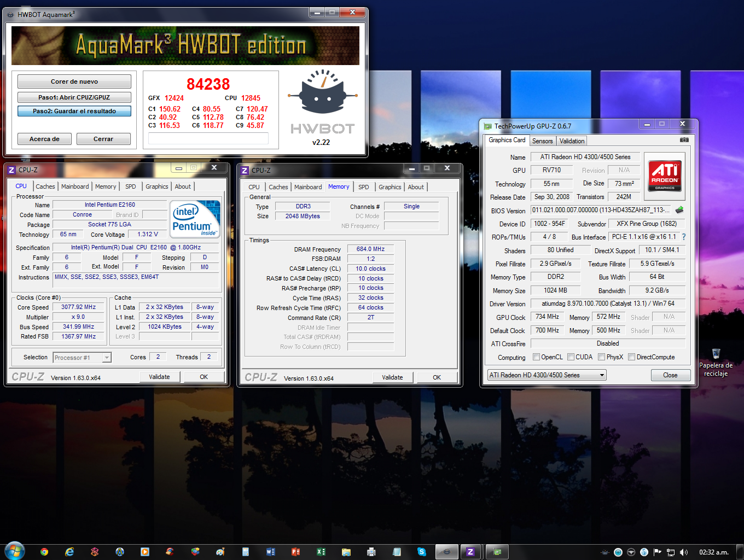Screen dimensions: 744x560
Task: Click the ATI Radeon logo in GPU-Z
Action: (x=665, y=175)
